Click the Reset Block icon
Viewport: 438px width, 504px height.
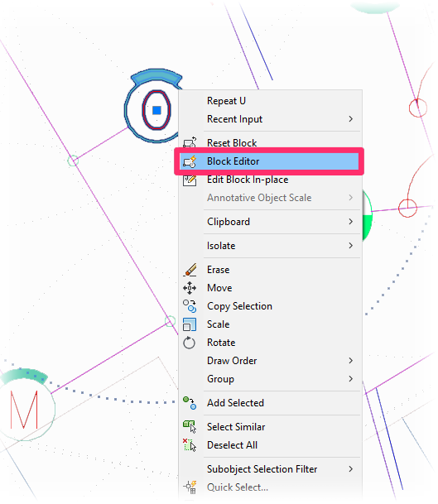click(x=190, y=142)
